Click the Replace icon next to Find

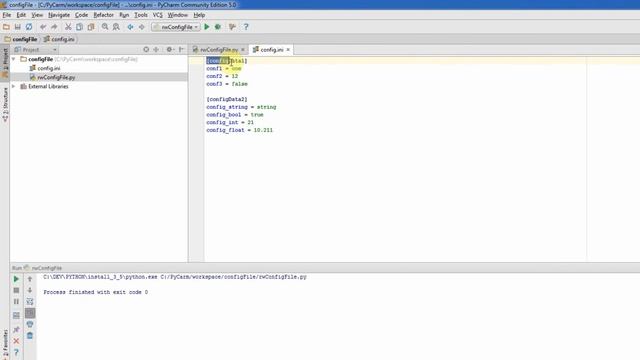pos(116,27)
